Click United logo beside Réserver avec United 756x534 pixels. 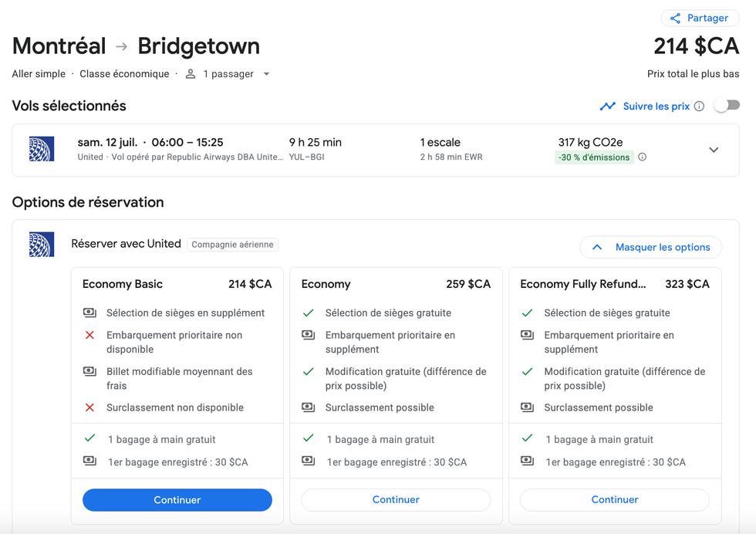point(42,244)
